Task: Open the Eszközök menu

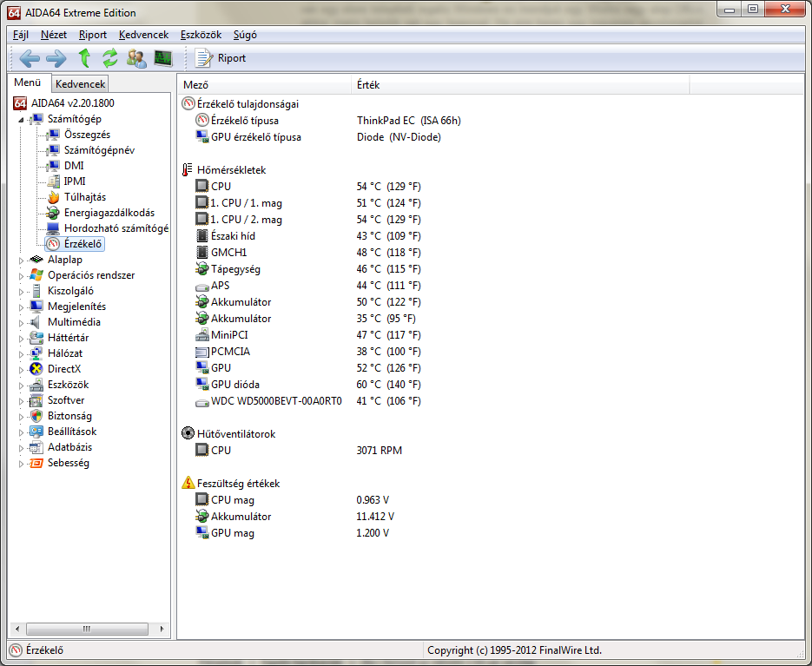Action: point(201,35)
